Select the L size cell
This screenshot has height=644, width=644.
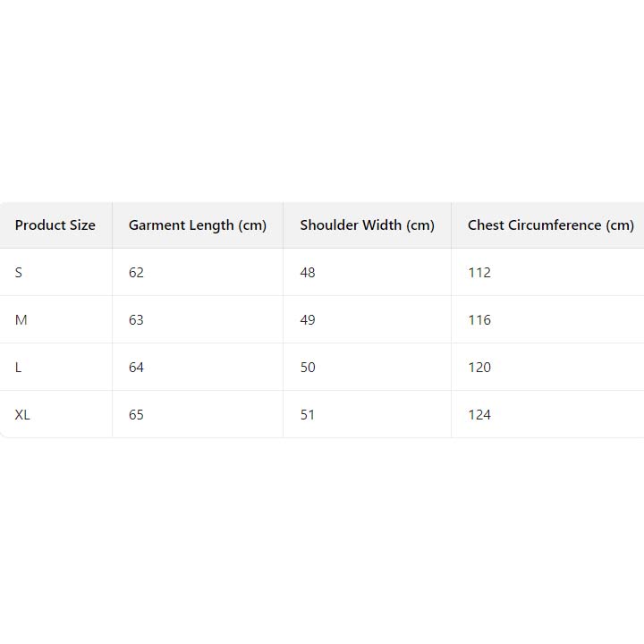(19, 368)
